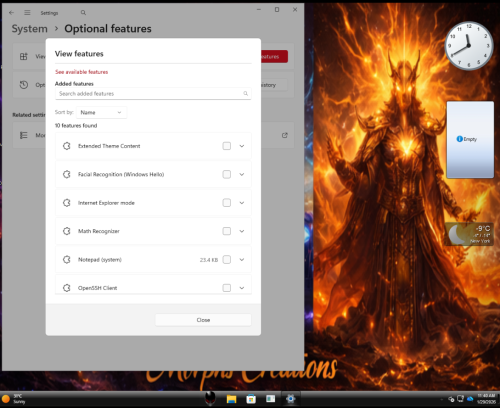Screen dimensions: 500x408
Task: Expand the Facial Recognition (Windows Hello) details
Action: coord(242,174)
